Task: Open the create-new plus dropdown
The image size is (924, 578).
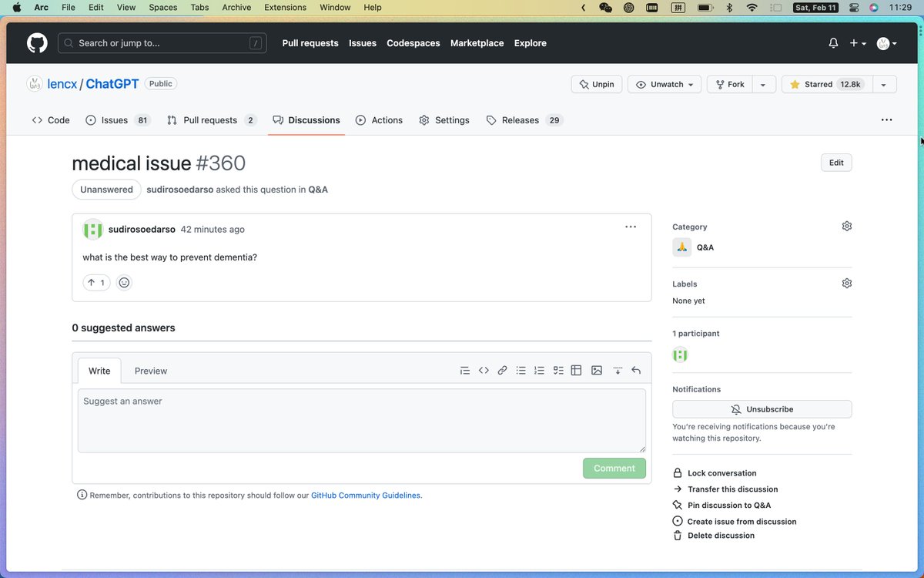Action: tap(858, 43)
